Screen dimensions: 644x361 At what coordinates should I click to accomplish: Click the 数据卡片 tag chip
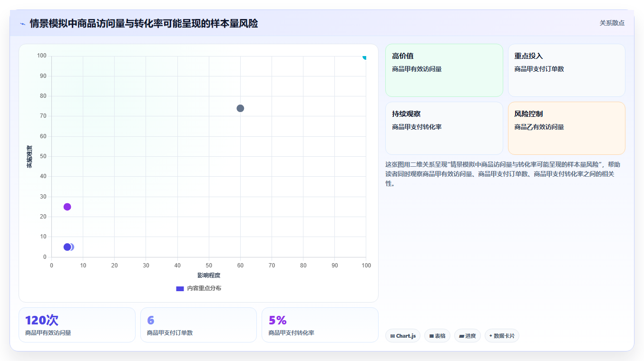pyautogui.click(x=502, y=336)
